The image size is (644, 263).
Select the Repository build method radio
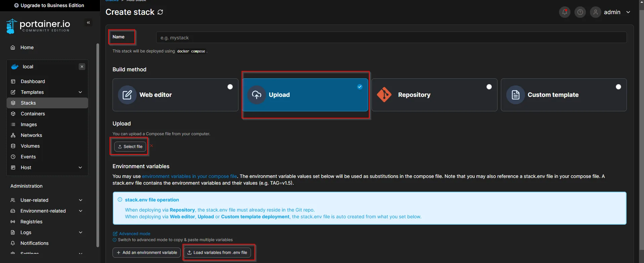click(x=489, y=87)
